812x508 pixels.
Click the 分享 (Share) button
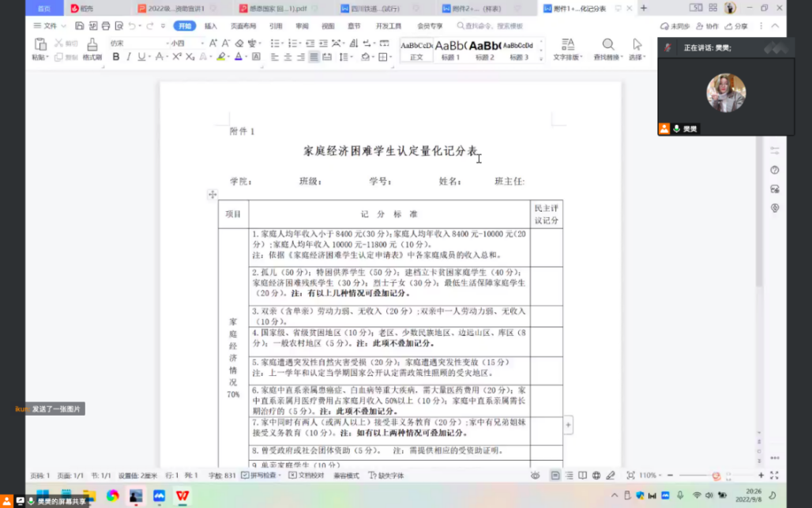(736, 26)
